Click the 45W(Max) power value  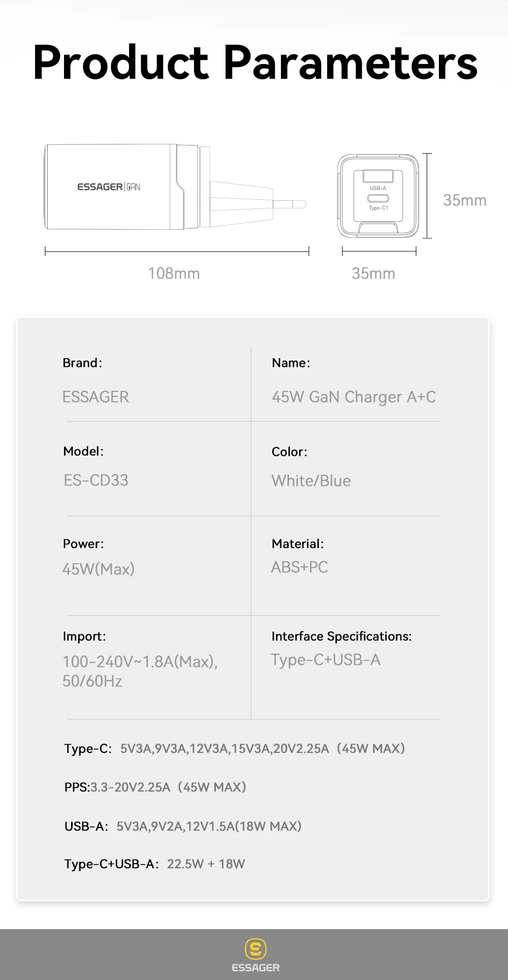pyautogui.click(x=99, y=569)
